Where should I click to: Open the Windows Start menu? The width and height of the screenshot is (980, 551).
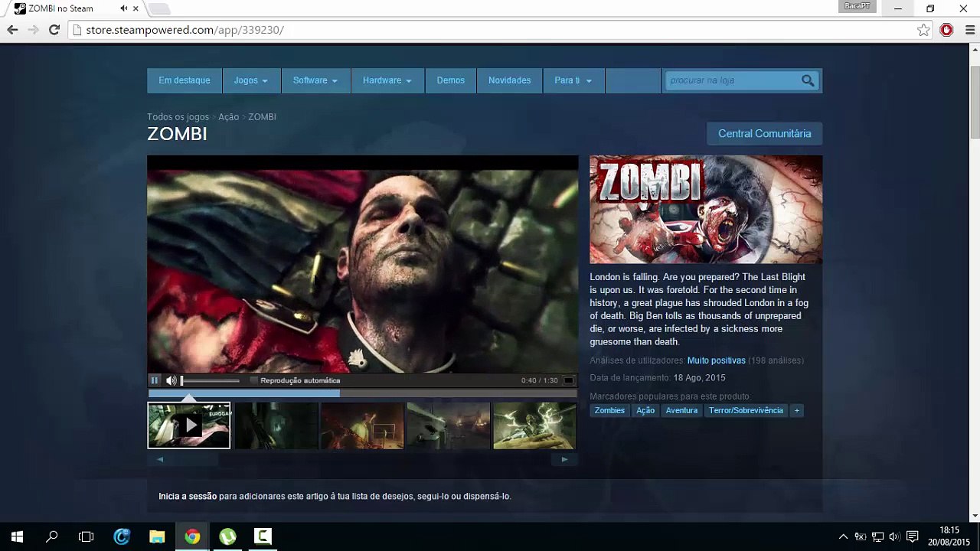(x=17, y=536)
